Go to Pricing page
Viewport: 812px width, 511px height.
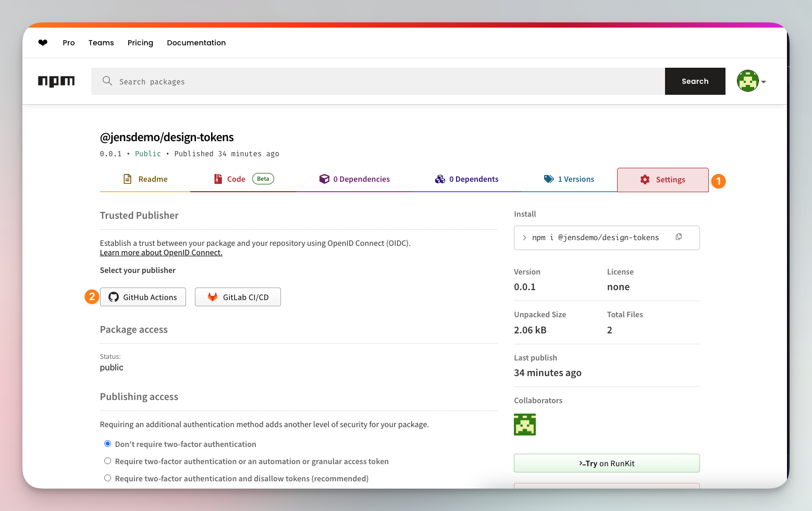140,43
